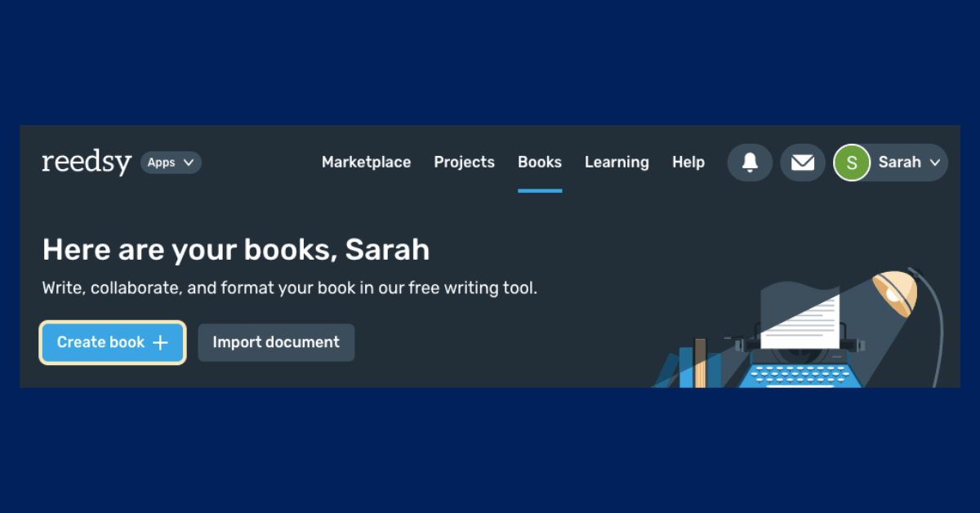Click the books heading greeting Sarah
The width and height of the screenshot is (980, 513).
[235, 249]
